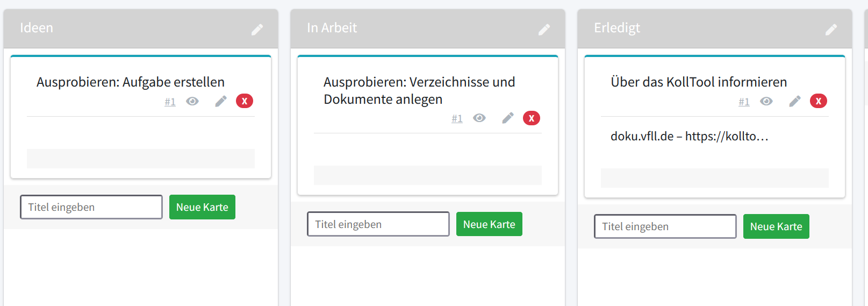The height and width of the screenshot is (306, 868).
Task: Click 'Neue Karte' button in Ideen column
Action: pyautogui.click(x=202, y=207)
